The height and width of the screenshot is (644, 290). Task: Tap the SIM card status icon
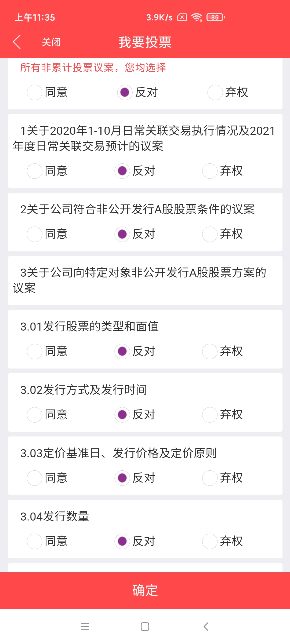coord(182,17)
